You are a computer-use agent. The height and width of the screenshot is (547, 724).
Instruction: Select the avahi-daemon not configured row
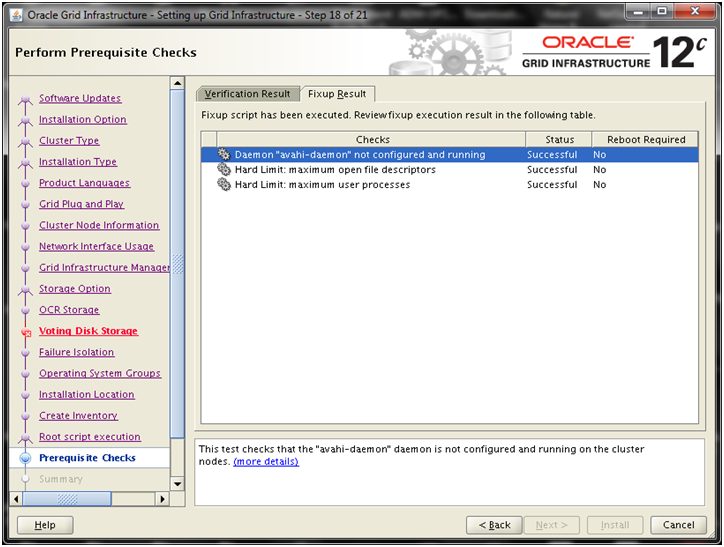pyautogui.click(x=449, y=155)
